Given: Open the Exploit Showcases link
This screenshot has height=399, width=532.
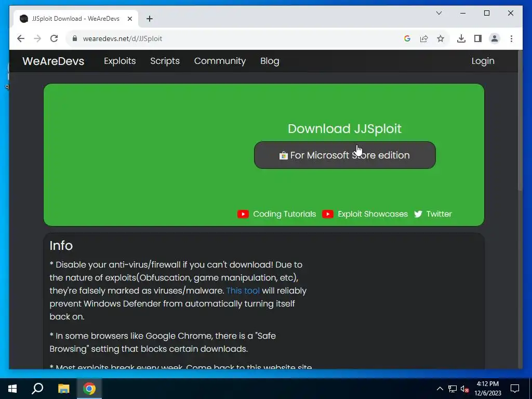Looking at the screenshot, I should [373, 214].
